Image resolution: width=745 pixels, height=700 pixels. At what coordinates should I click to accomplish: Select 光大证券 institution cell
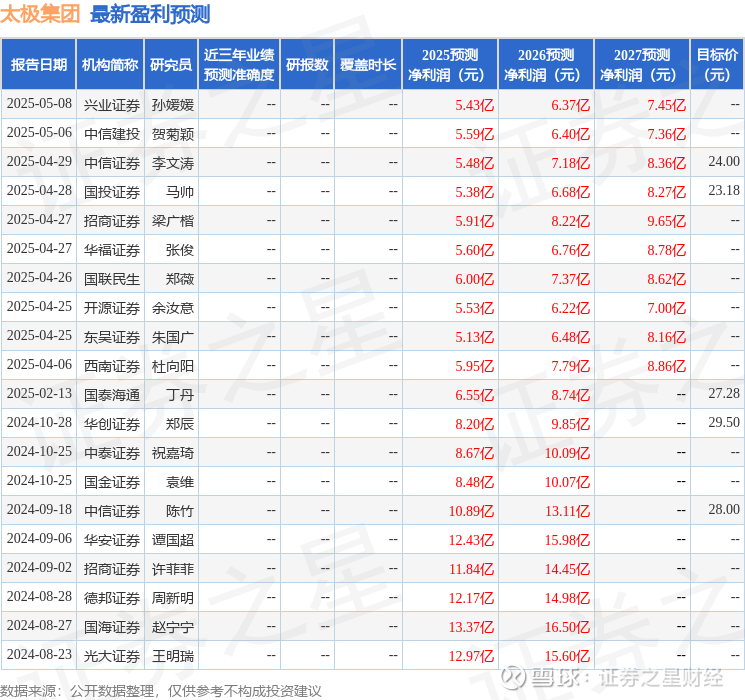tap(112, 656)
